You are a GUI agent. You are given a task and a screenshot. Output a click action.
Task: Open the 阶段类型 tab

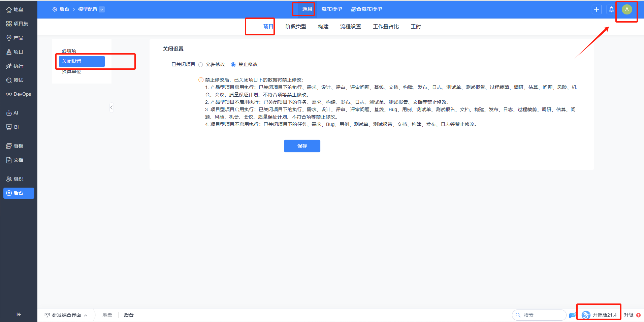[x=296, y=27]
